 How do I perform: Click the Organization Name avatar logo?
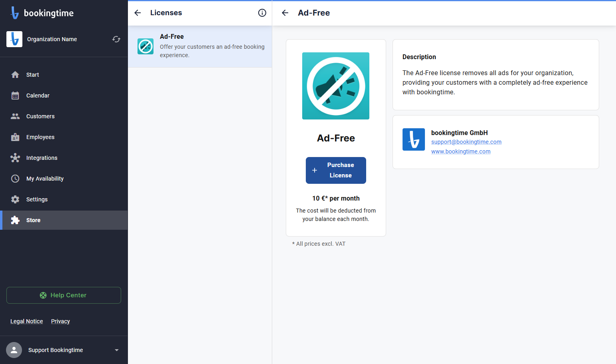[14, 39]
